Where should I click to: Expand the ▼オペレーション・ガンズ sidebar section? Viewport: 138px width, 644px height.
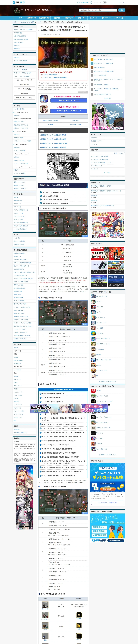coord(24,98)
